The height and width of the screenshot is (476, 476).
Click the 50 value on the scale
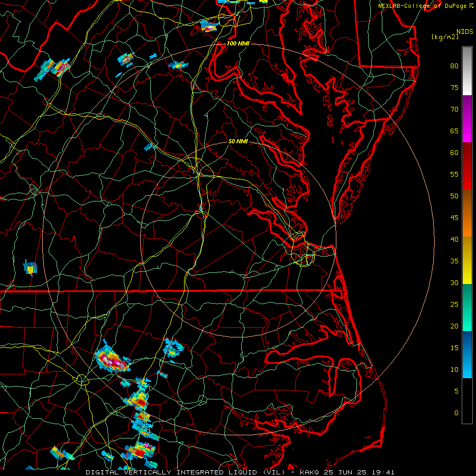point(454,196)
